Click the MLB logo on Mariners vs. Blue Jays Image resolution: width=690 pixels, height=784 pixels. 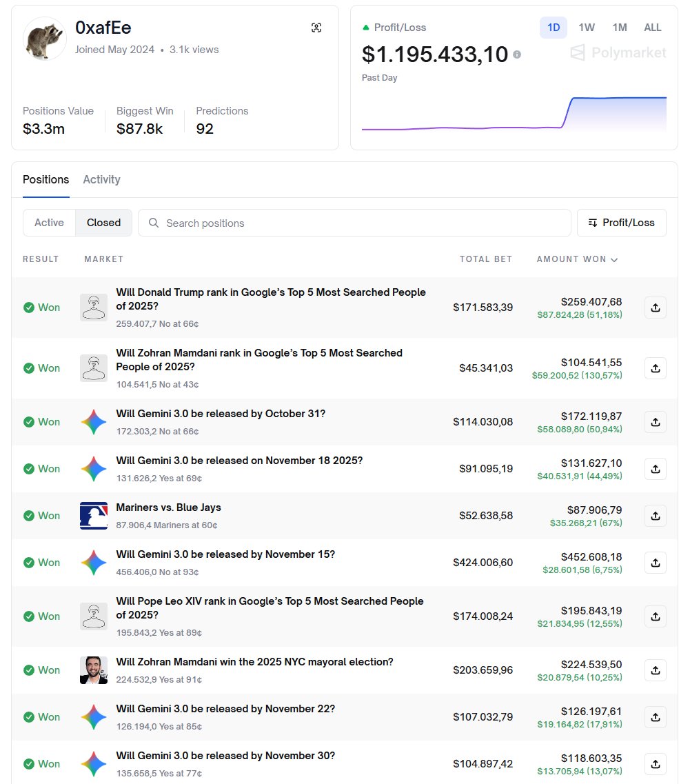tap(94, 515)
